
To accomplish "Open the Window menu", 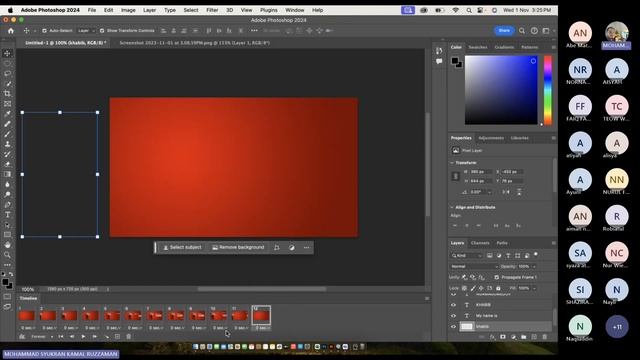I will (295, 10).
